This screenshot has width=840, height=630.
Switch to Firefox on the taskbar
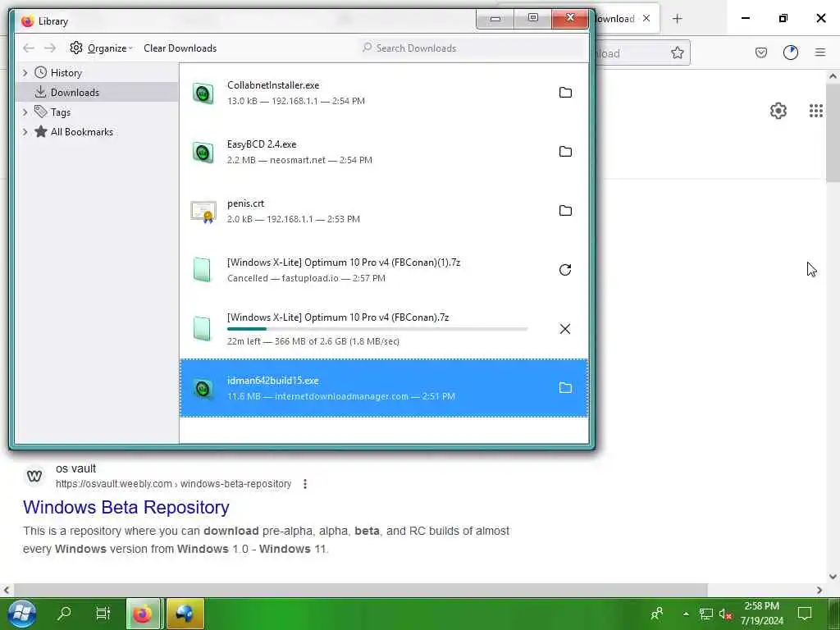coord(143,614)
